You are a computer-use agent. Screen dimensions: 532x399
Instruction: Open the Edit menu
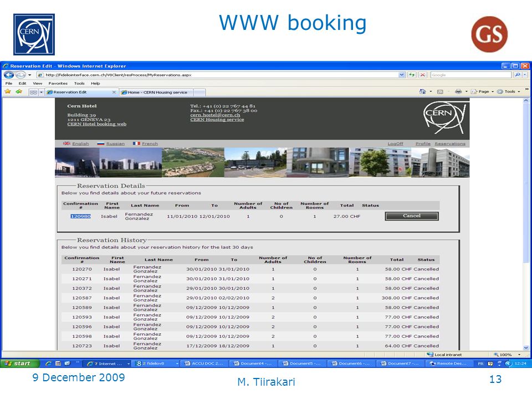coord(22,84)
